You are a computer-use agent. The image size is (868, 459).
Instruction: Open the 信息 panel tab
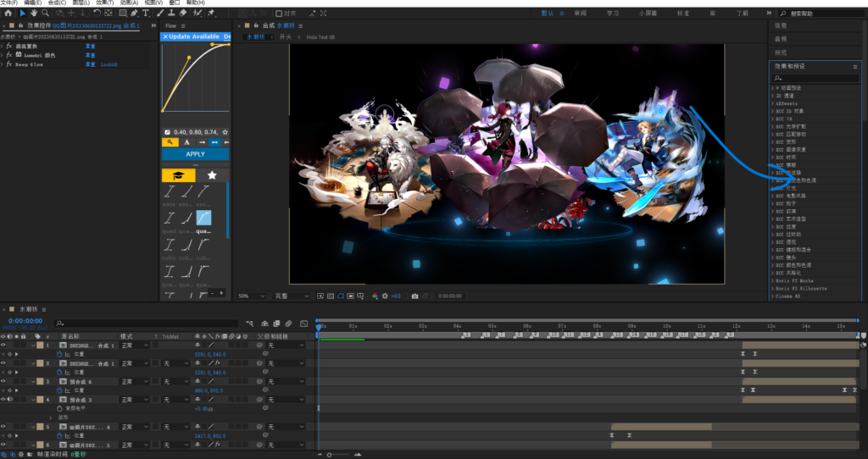781,25
